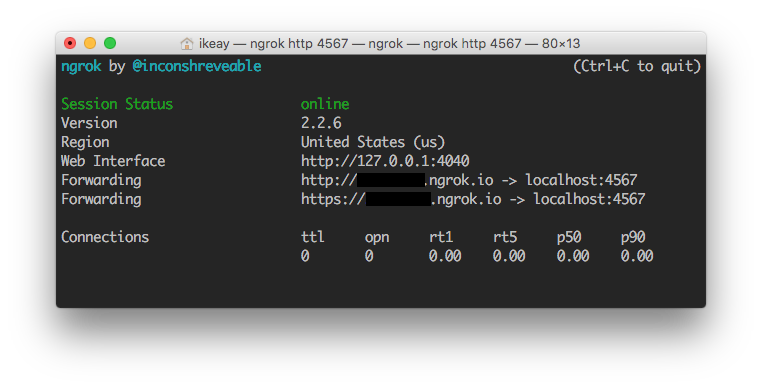Click the 'opn' column header

(377, 238)
